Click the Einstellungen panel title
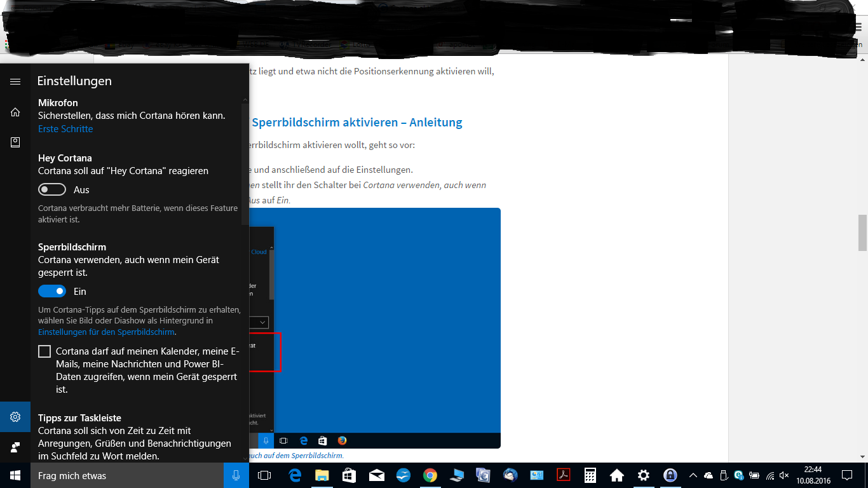 tap(74, 81)
